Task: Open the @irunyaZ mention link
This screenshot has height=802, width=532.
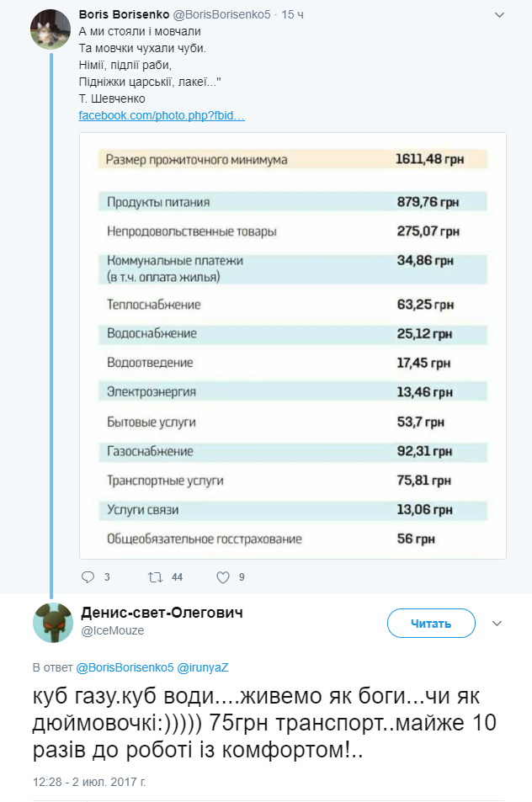Action: [x=203, y=667]
